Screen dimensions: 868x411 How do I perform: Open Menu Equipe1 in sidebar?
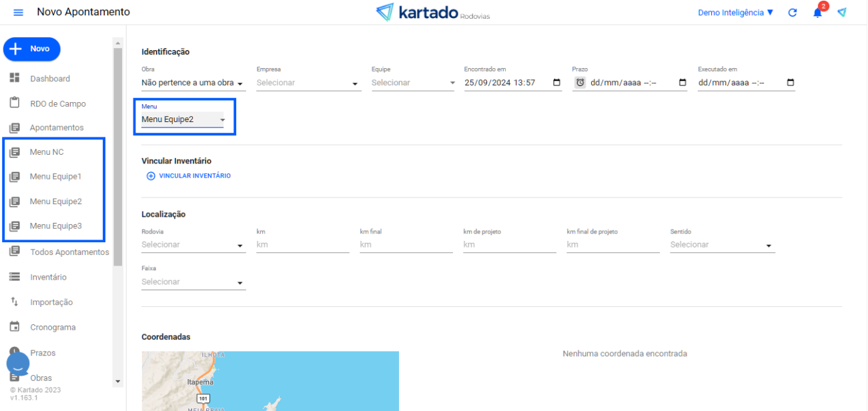[x=55, y=177]
